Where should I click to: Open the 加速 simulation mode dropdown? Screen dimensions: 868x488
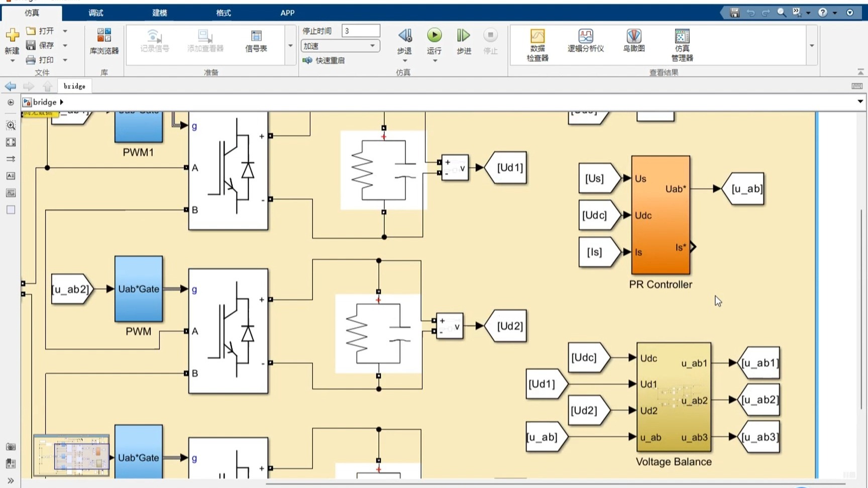point(372,46)
